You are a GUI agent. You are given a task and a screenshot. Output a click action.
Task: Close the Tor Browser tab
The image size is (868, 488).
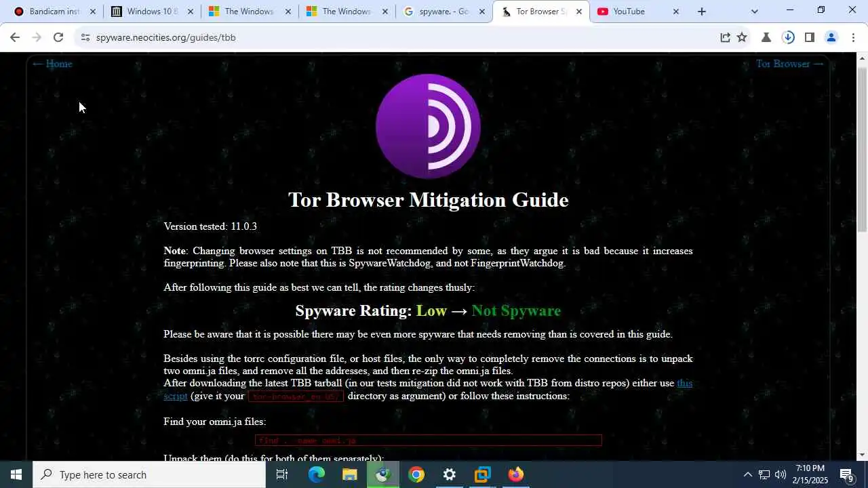tap(579, 12)
